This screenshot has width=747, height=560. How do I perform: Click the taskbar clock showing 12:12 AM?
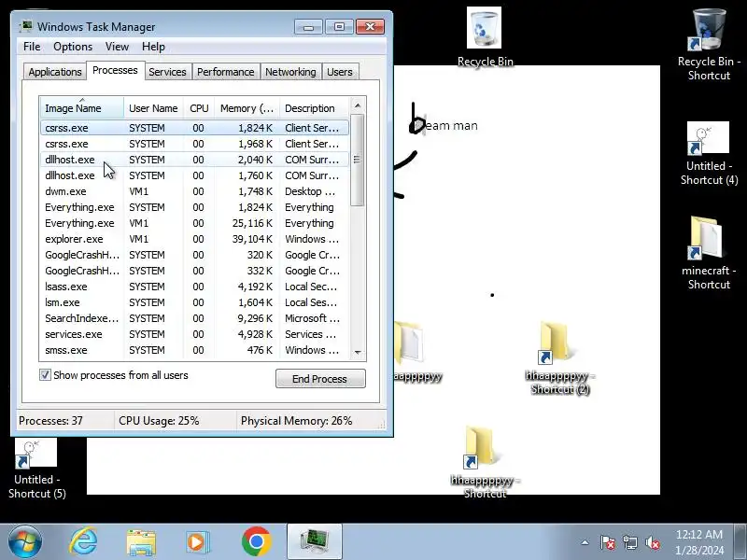click(x=699, y=542)
